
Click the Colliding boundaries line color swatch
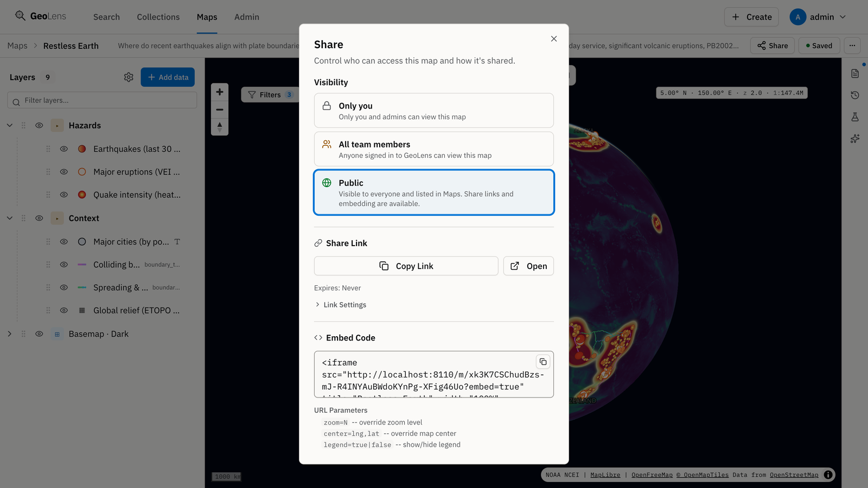(82, 265)
